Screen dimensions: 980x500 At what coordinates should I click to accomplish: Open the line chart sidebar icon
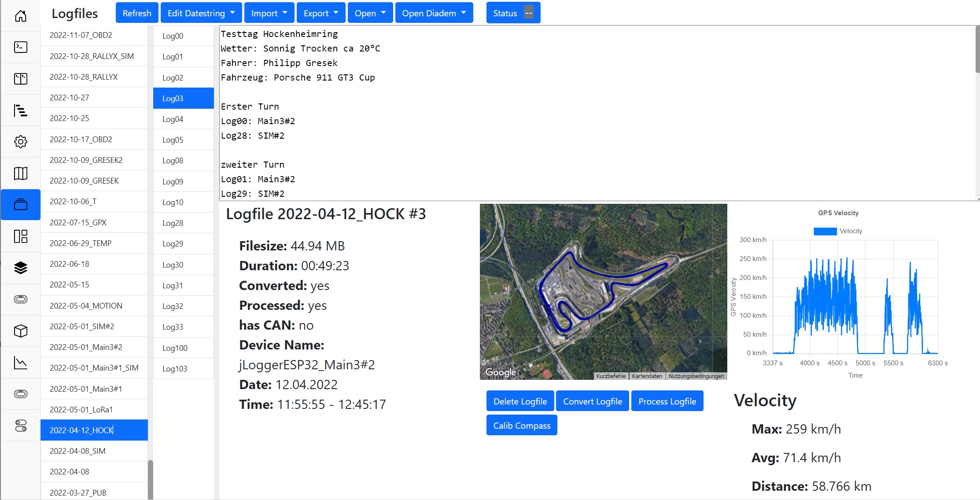coord(21,363)
